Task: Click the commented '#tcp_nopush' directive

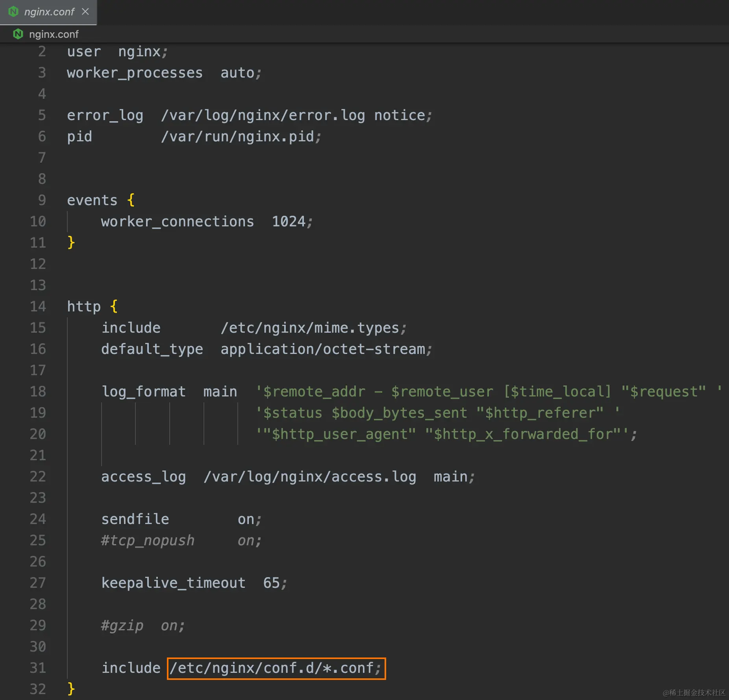Action: coord(148,541)
